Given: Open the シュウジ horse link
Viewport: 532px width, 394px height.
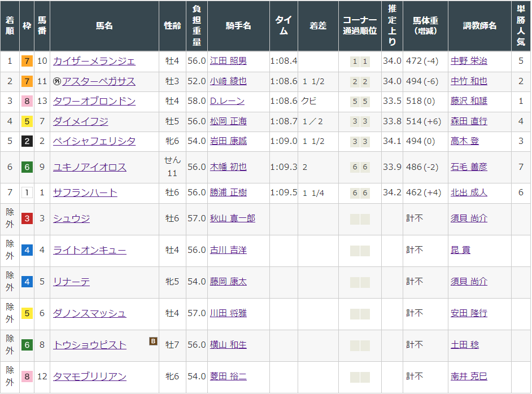Looking at the screenshot, I should (71, 218).
